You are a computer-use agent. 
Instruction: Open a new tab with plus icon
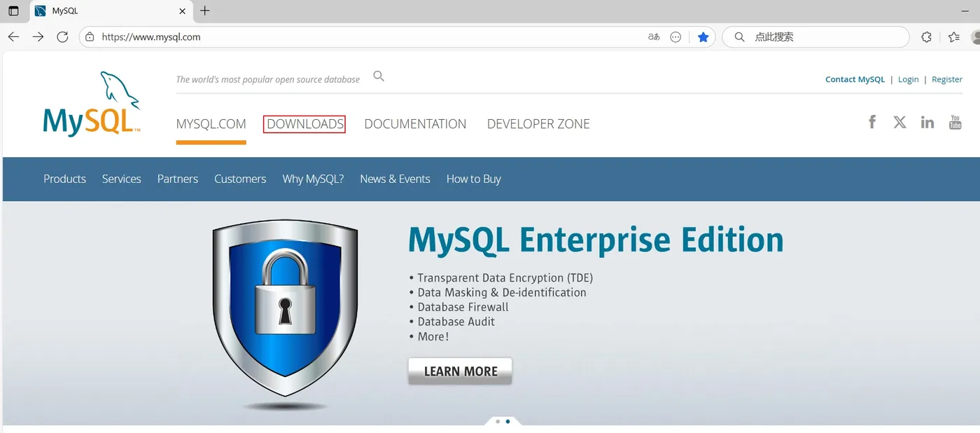pos(204,11)
